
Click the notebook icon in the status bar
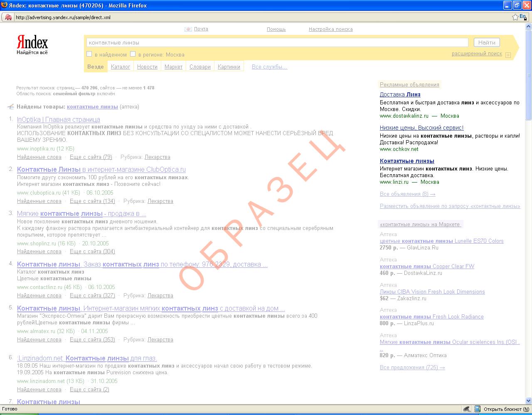click(x=478, y=409)
